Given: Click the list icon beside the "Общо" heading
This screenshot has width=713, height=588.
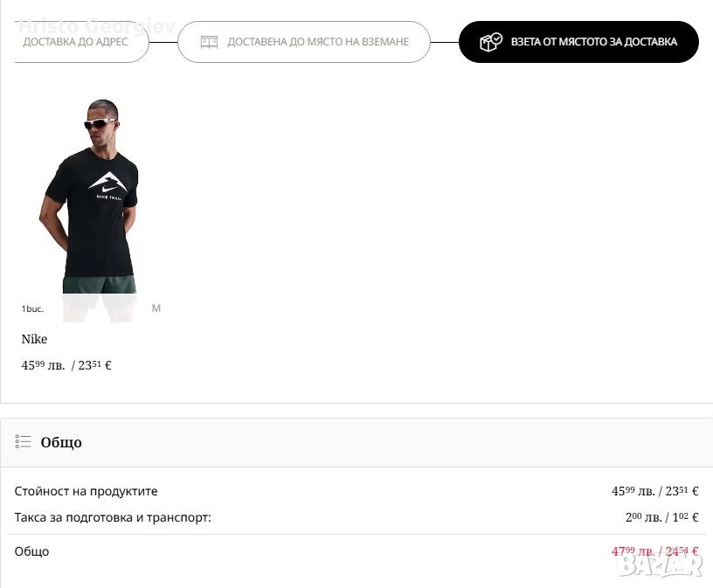Looking at the screenshot, I should tap(23, 442).
